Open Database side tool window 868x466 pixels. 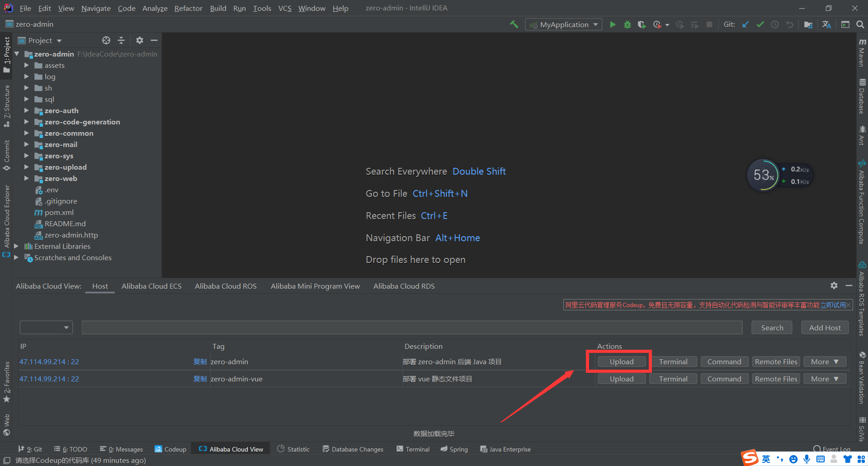(862, 96)
